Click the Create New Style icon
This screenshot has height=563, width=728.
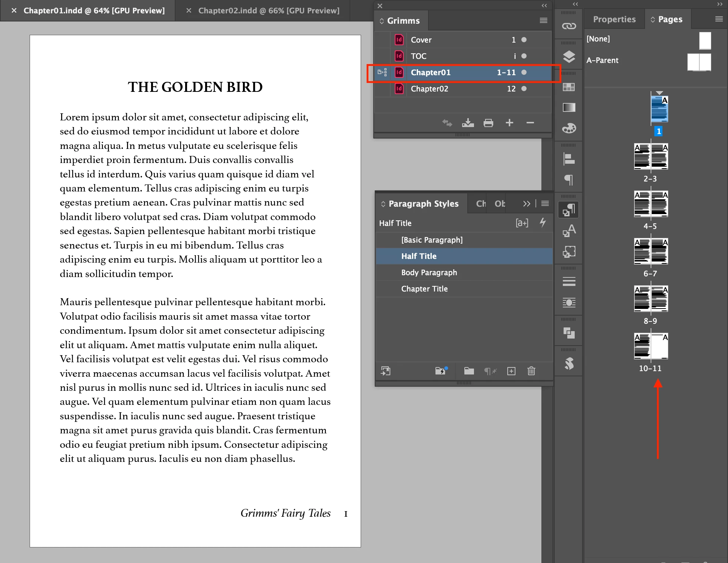tap(511, 371)
